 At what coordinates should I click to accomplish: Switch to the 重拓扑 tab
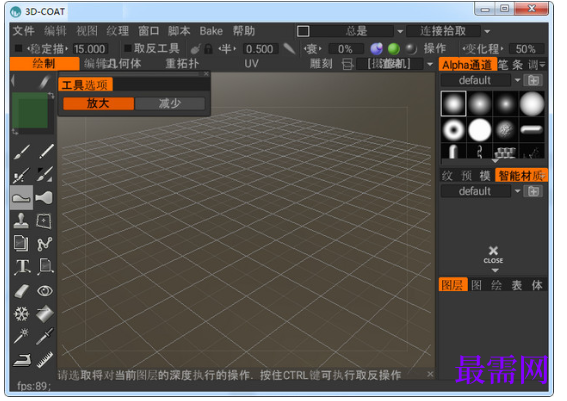pos(182,64)
